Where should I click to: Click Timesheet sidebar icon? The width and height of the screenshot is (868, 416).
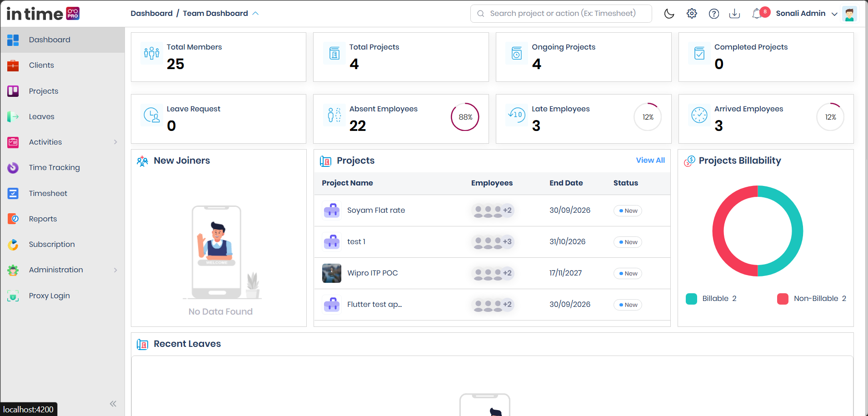[13, 193]
